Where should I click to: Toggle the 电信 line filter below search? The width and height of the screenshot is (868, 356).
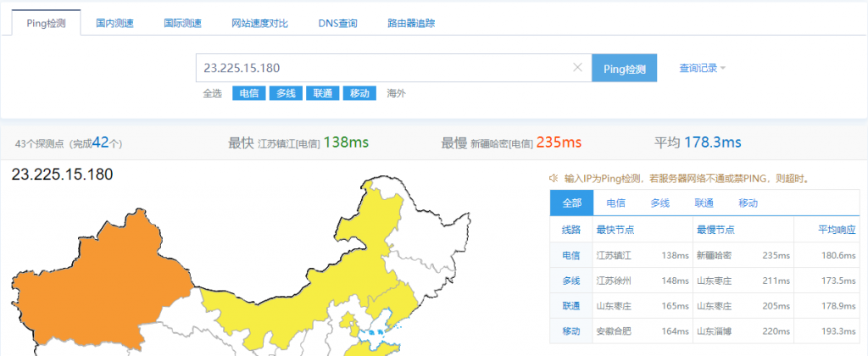coord(249,93)
